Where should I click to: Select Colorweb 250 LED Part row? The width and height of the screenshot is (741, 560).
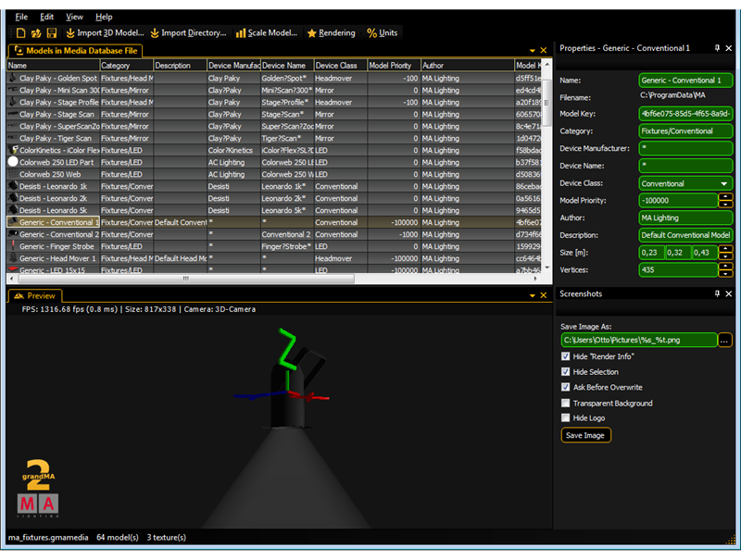274,162
